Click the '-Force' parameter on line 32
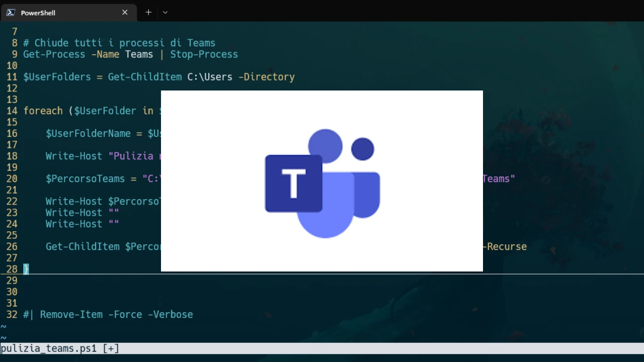 click(x=125, y=314)
